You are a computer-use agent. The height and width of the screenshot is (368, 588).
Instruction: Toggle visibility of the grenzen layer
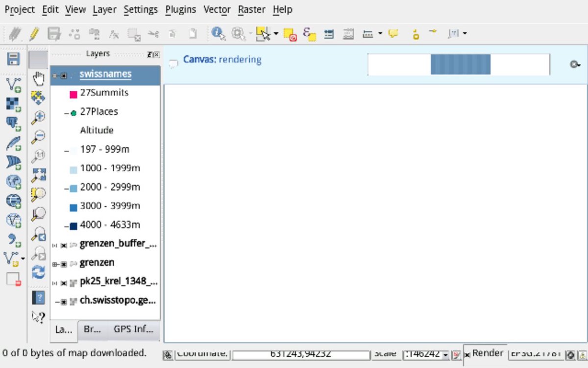(64, 264)
